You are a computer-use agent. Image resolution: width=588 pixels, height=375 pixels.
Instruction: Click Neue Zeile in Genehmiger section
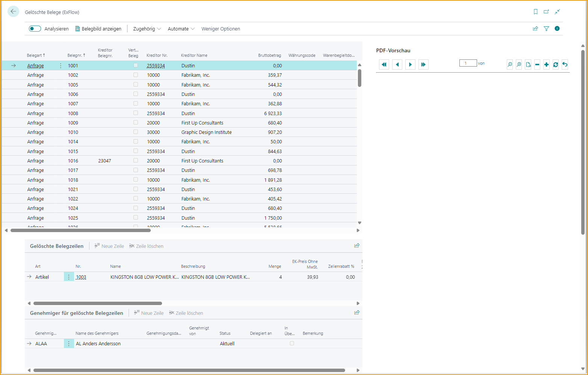149,313
